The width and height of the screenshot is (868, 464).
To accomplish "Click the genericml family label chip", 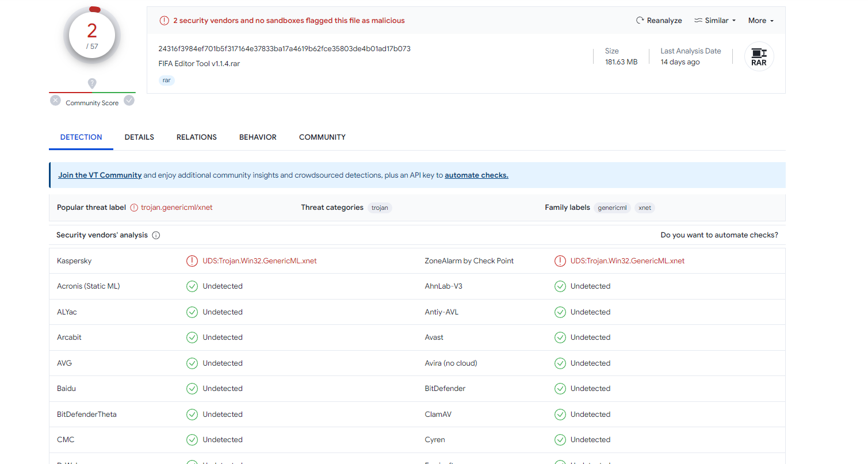I will pos(612,208).
